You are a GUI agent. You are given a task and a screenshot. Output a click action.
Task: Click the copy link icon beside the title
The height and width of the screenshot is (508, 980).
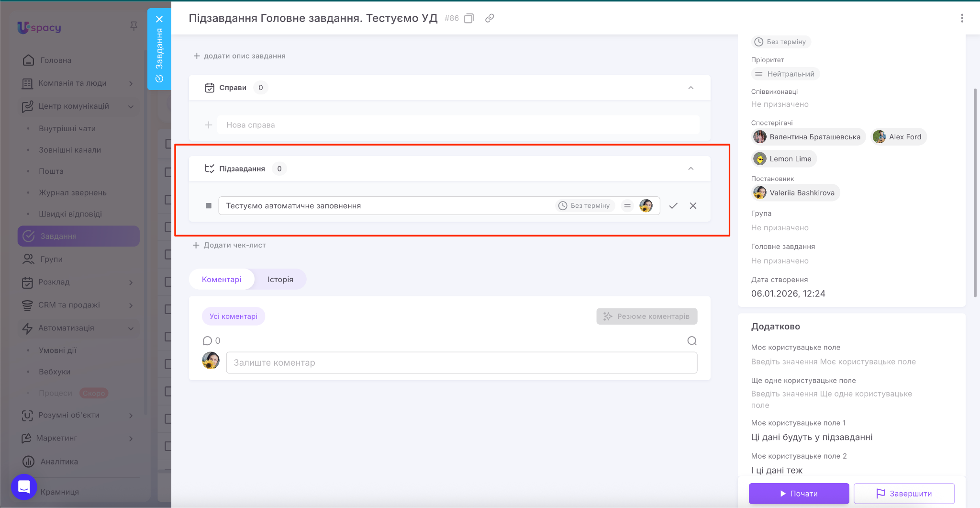pos(490,18)
